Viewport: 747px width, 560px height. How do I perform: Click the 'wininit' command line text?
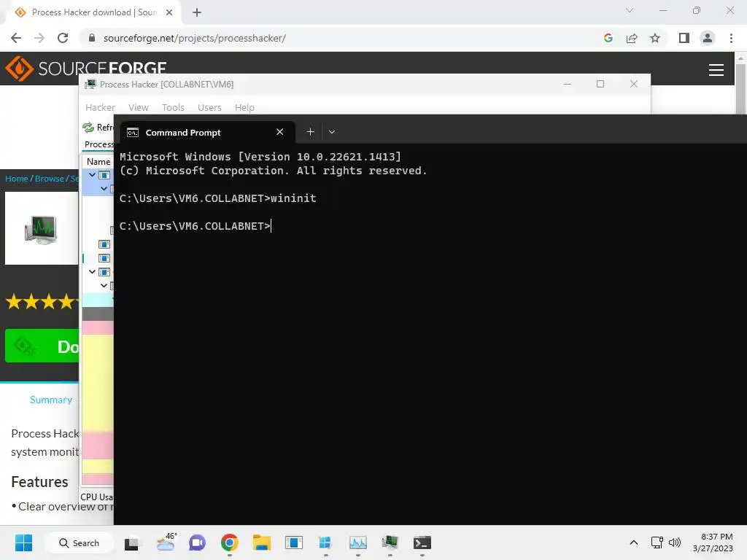(x=293, y=198)
